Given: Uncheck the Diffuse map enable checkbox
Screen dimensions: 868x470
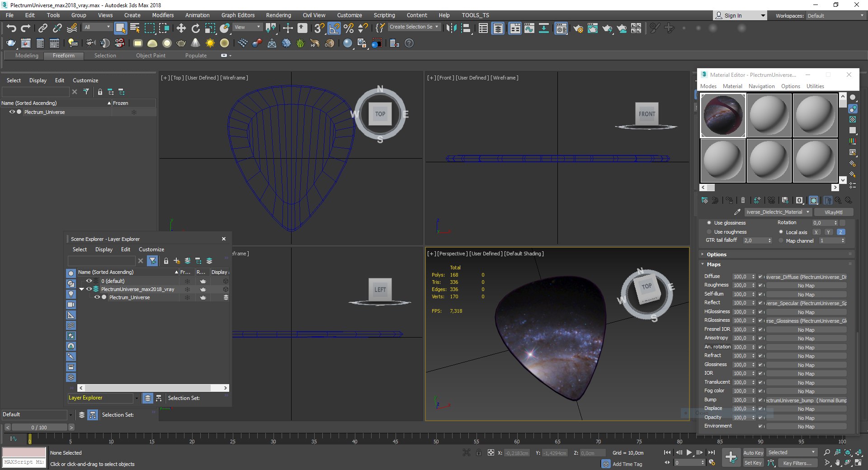Looking at the screenshot, I should tap(760, 277).
